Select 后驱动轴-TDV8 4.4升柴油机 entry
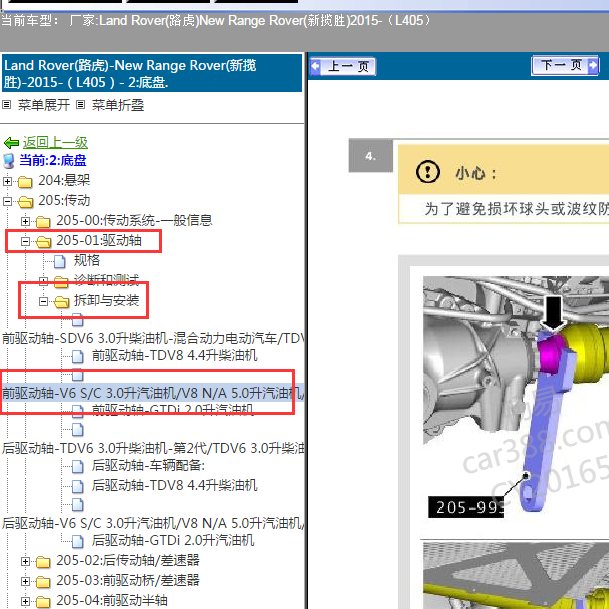This screenshot has width=609, height=609. coord(175,485)
